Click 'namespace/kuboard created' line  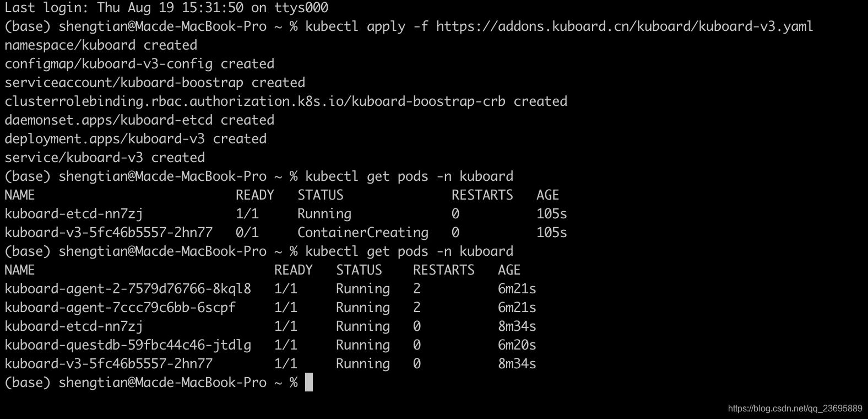pyautogui.click(x=101, y=45)
